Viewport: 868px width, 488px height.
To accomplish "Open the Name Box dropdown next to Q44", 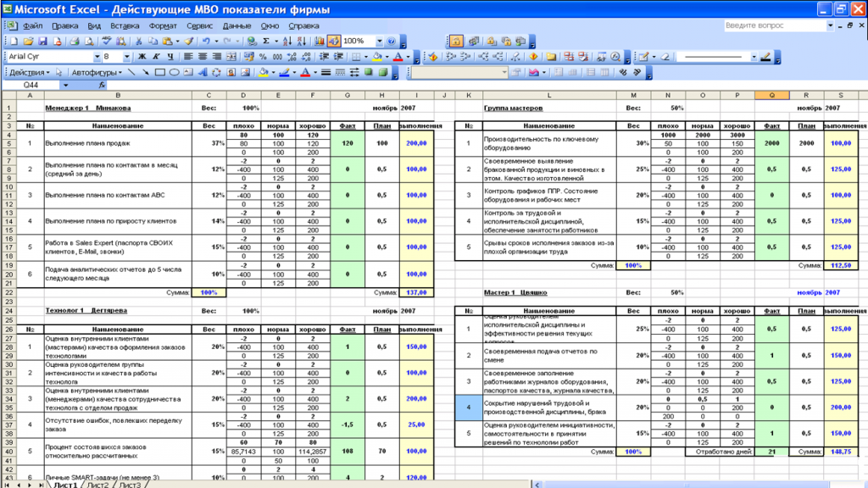I will pos(65,86).
